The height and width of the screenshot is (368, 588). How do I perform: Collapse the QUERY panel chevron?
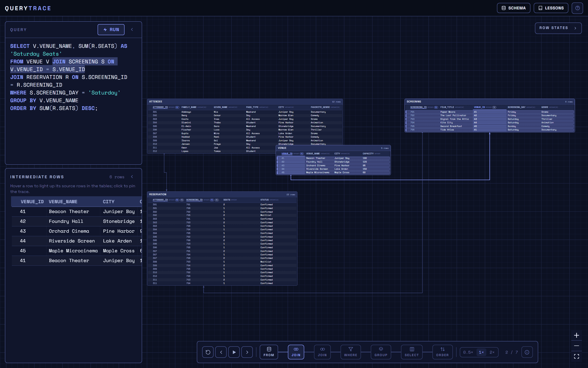click(x=132, y=29)
